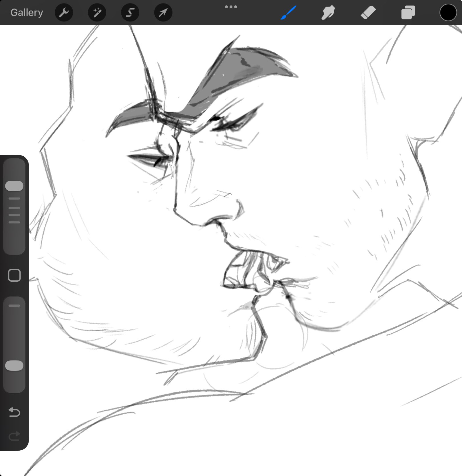The width and height of the screenshot is (462, 476).
Task: Open the Layers panel
Action: [408, 13]
